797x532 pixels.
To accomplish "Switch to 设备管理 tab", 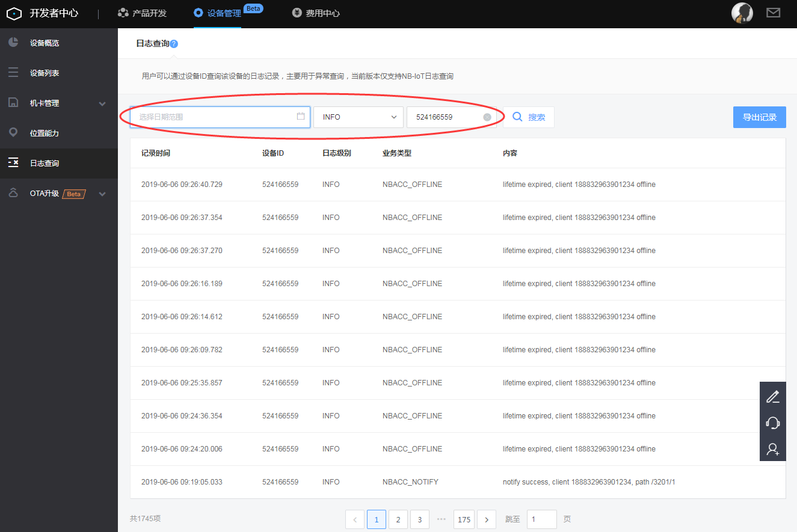I will (x=217, y=13).
